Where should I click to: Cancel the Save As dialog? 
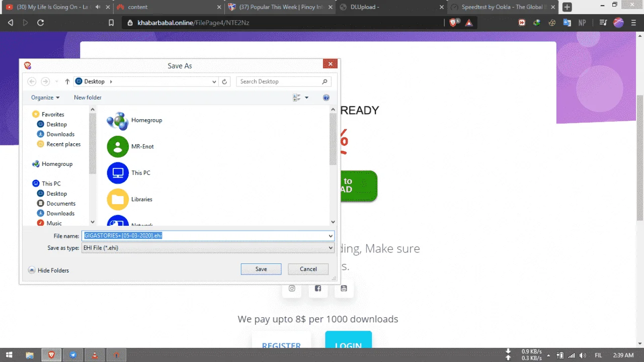[308, 269]
